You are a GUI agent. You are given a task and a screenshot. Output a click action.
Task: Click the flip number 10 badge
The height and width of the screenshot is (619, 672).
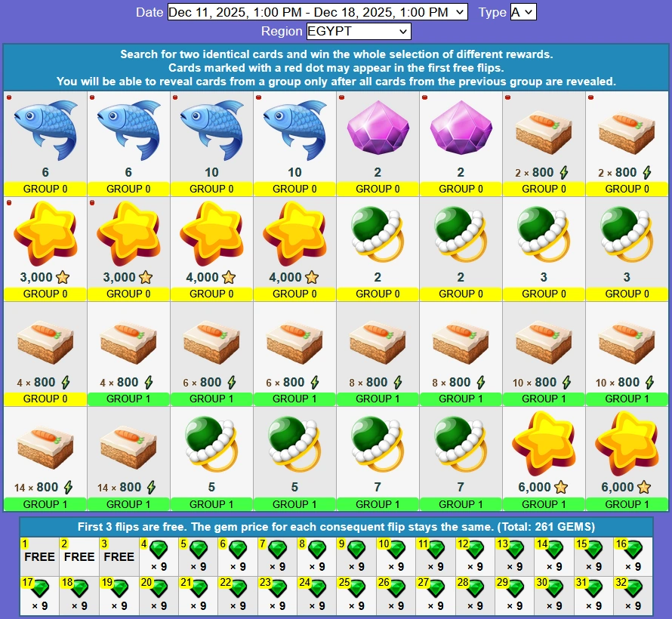click(x=384, y=544)
